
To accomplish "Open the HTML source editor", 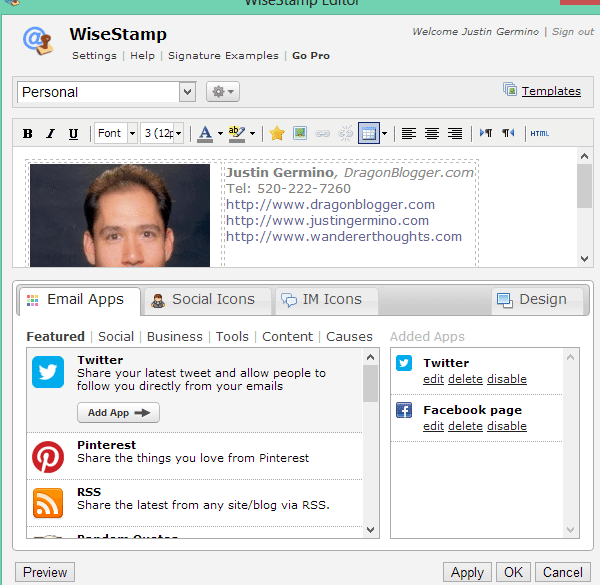I will tap(540, 134).
